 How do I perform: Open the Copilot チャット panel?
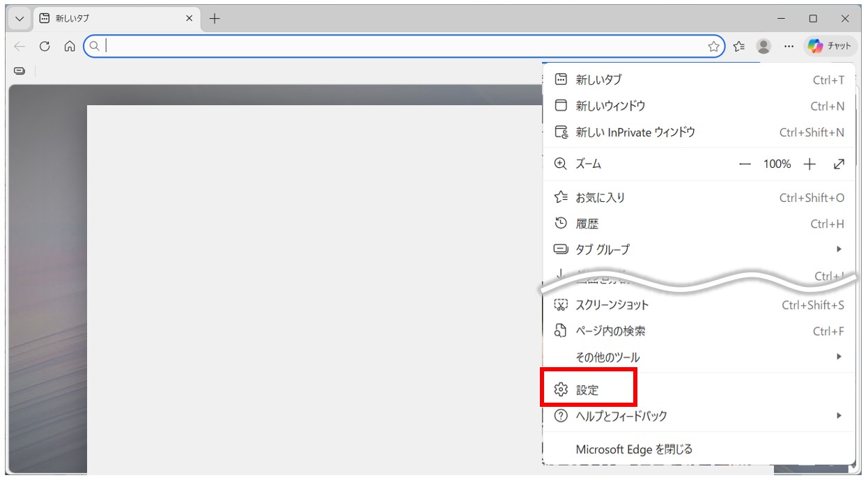828,46
